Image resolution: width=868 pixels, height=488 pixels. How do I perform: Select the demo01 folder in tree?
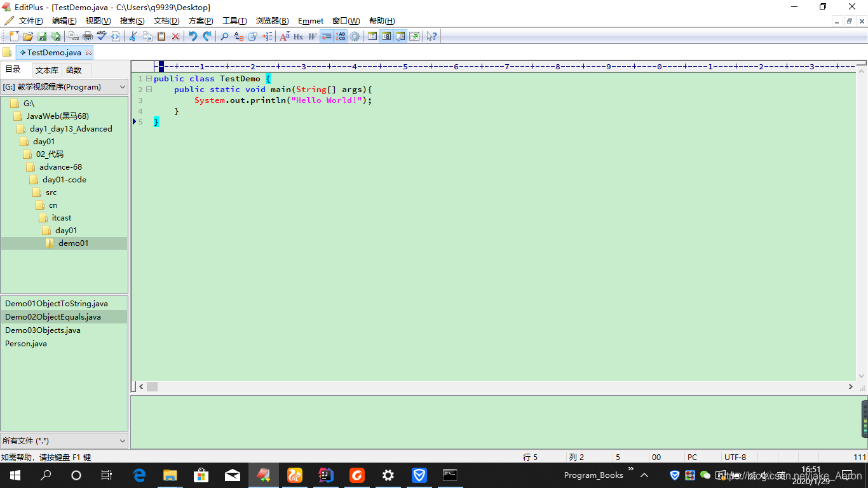tap(64, 243)
